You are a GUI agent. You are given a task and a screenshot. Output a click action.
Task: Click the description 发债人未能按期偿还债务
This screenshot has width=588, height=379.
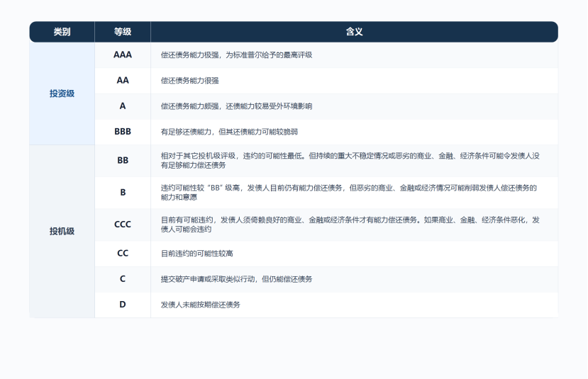tap(201, 305)
